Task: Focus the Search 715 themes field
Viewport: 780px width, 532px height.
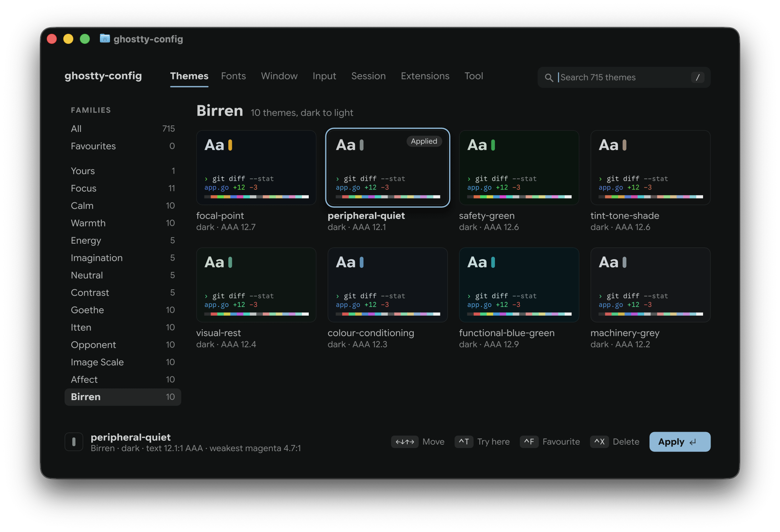Action: point(624,77)
